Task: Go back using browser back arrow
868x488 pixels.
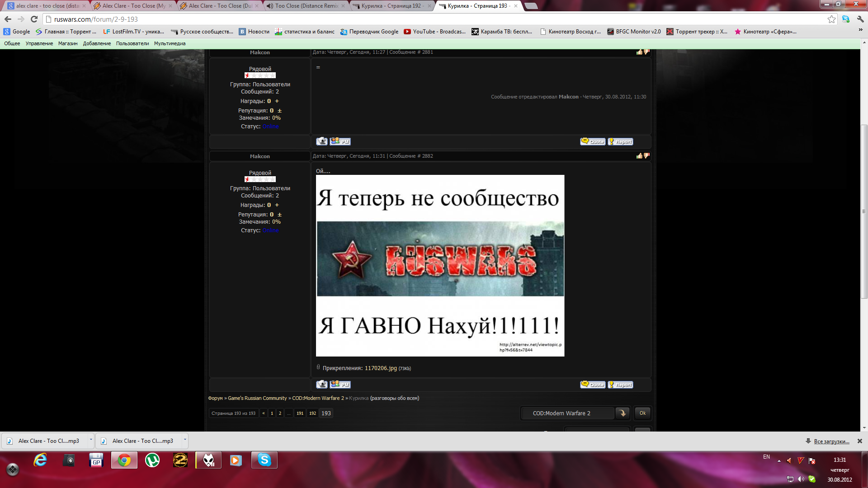Action: 8,19
